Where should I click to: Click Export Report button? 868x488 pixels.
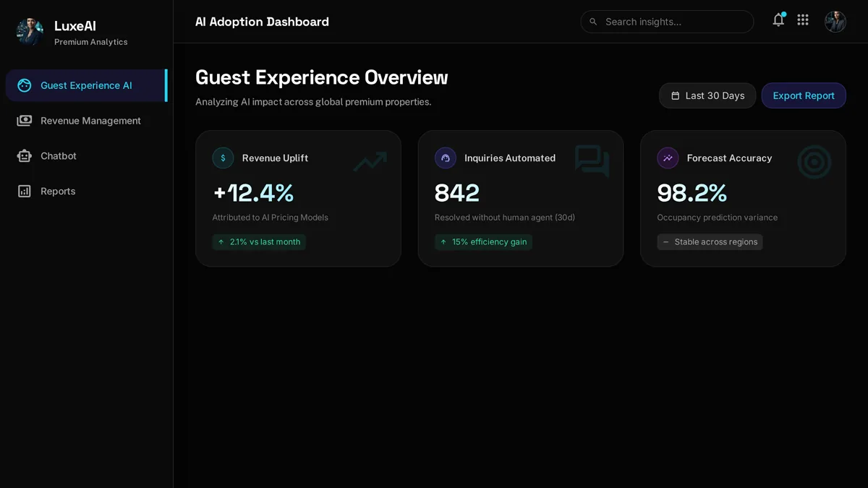(x=804, y=95)
